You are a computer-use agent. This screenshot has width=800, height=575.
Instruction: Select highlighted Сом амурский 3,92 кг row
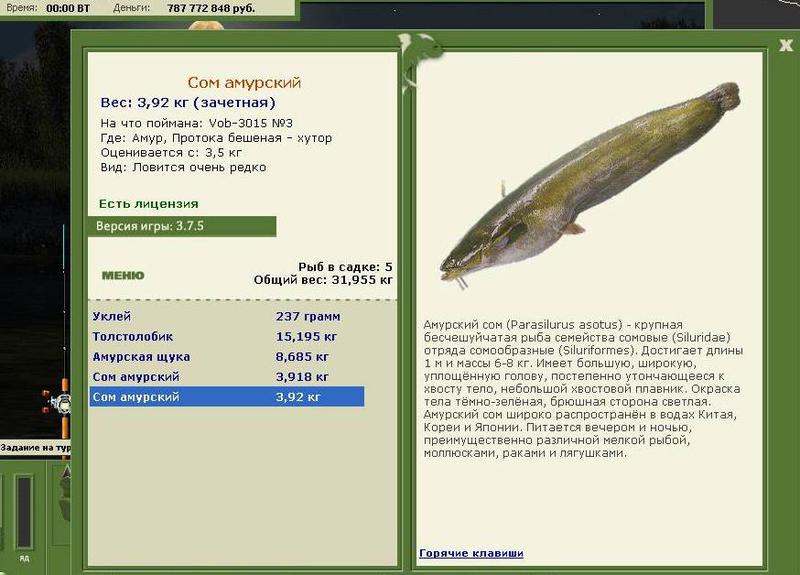click(x=227, y=397)
